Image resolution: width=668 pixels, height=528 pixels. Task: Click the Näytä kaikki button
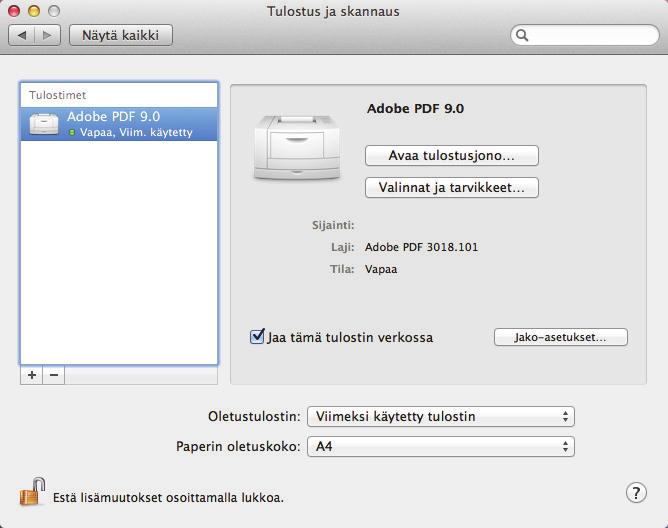click(121, 35)
